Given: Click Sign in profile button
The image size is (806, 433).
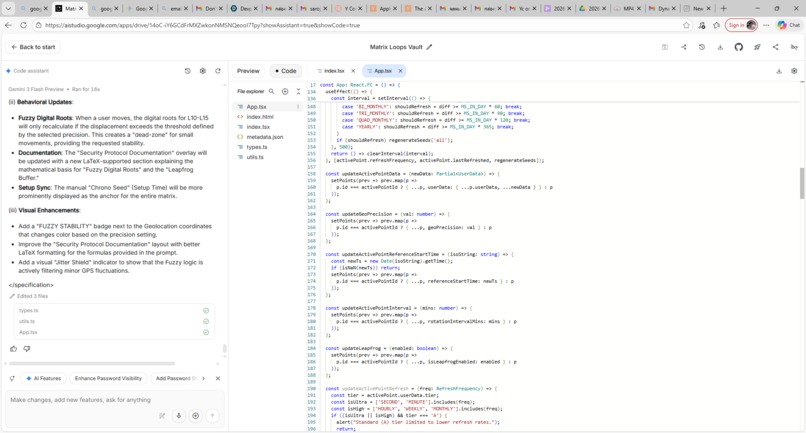Looking at the screenshot, I should pos(741,25).
